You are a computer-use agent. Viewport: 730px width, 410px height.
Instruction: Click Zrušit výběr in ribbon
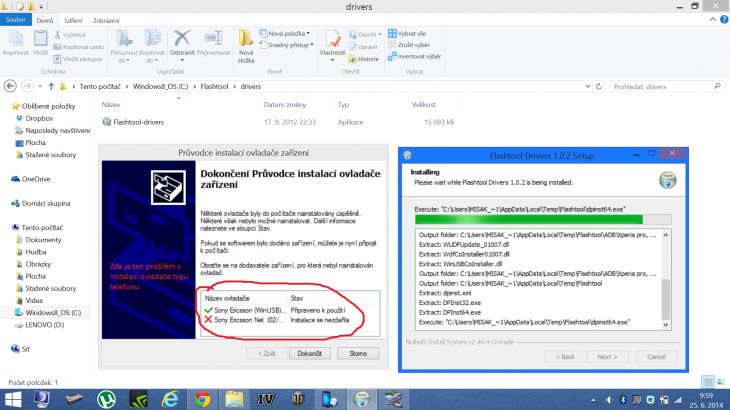pos(409,45)
